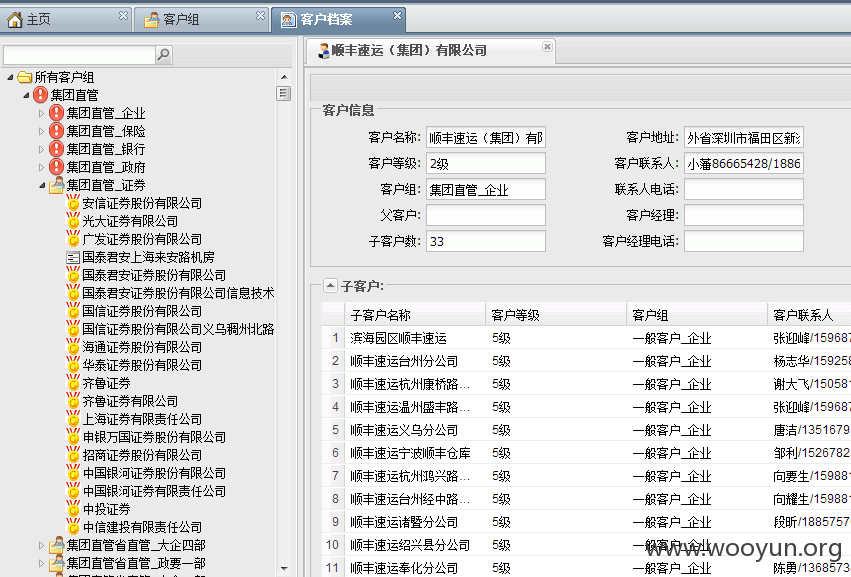Viewport: 851px width, 577px height.
Task: Click the tree search input field
Action: [79, 54]
